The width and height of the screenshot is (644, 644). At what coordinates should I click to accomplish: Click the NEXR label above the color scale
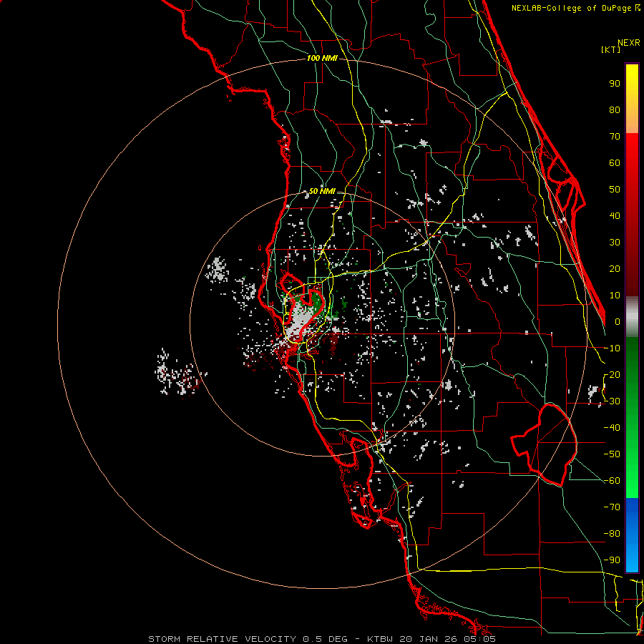(x=629, y=43)
